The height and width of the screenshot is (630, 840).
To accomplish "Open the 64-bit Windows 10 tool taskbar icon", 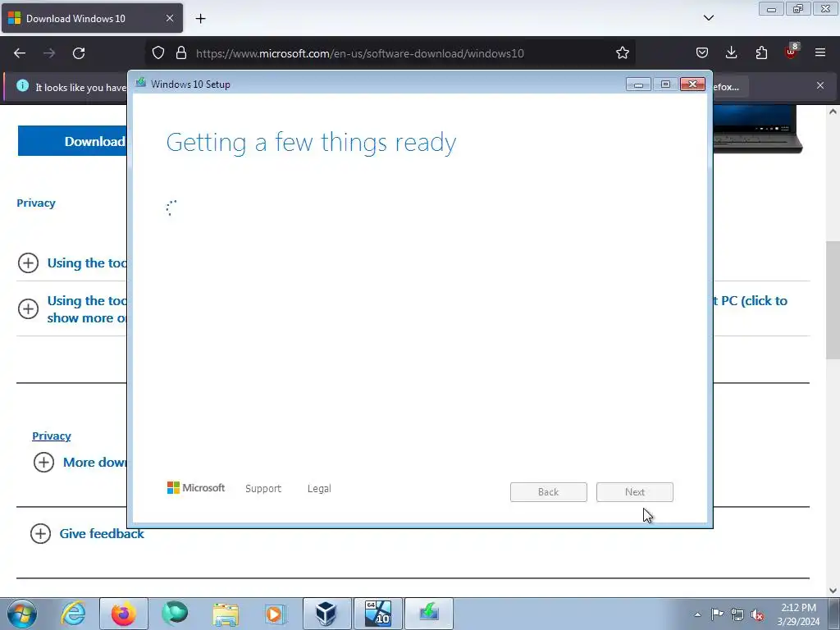I will 378,614.
